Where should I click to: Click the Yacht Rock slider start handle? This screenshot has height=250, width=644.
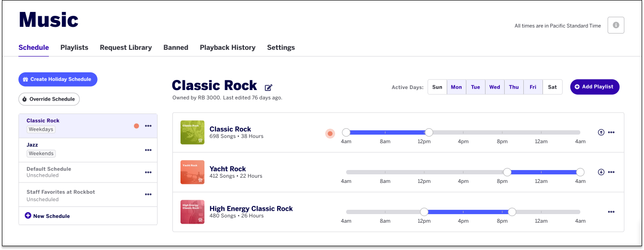pos(507,172)
